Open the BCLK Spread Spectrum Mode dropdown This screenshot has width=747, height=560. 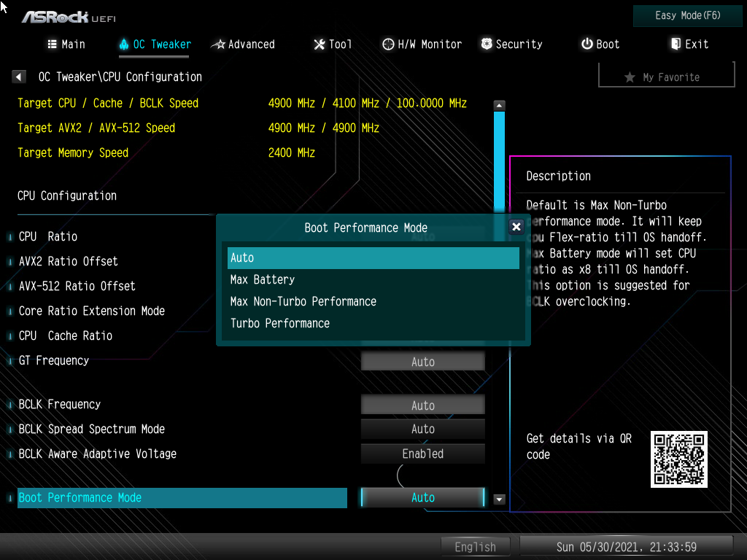pos(422,429)
